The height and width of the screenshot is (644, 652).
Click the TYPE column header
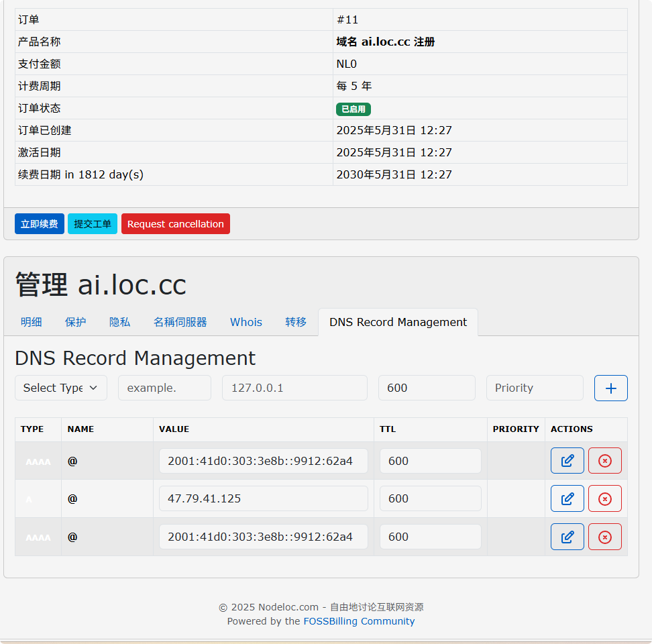32,429
